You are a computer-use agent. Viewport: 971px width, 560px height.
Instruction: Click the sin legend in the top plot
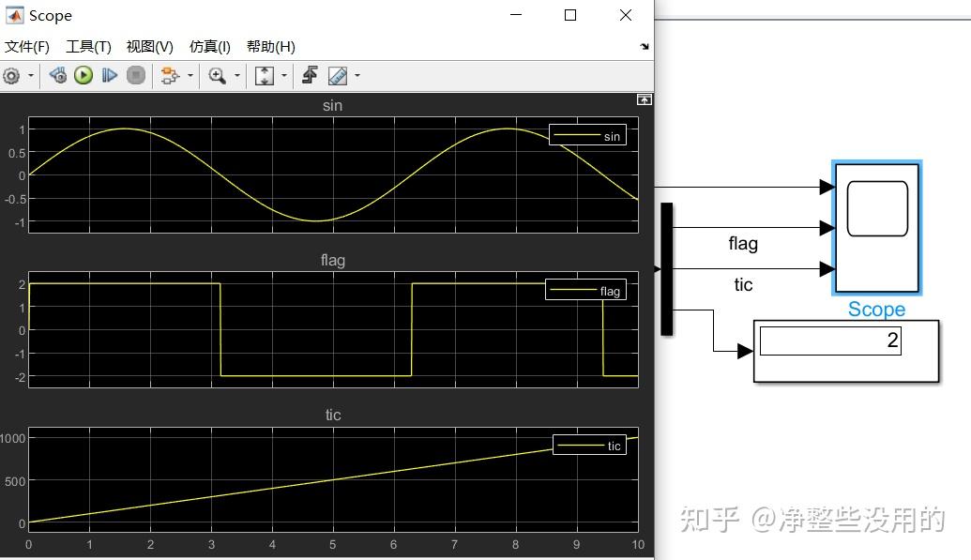[x=588, y=135]
